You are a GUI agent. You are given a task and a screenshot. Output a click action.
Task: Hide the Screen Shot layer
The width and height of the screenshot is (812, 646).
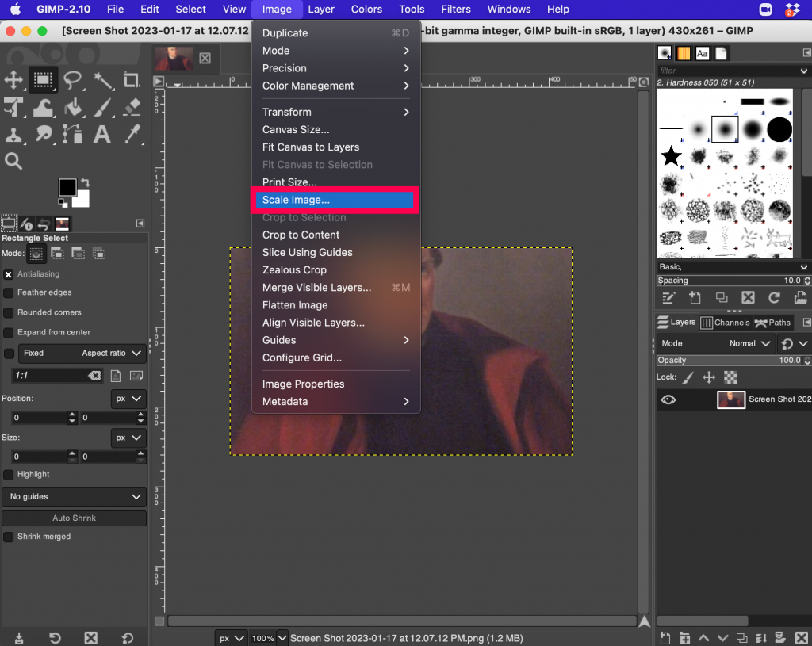(x=668, y=399)
